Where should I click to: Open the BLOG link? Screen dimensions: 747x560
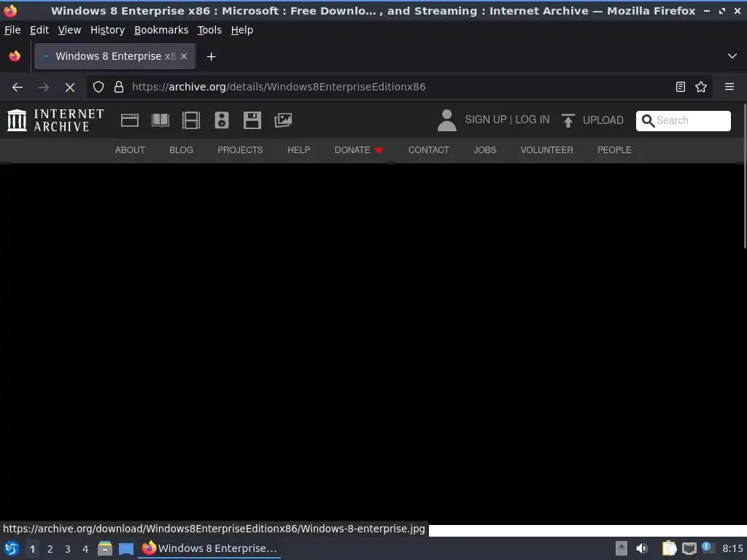(181, 150)
